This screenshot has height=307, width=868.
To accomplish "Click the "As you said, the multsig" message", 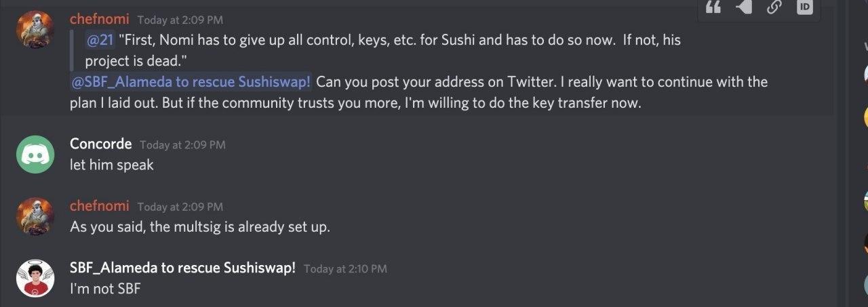I will tap(200, 227).
